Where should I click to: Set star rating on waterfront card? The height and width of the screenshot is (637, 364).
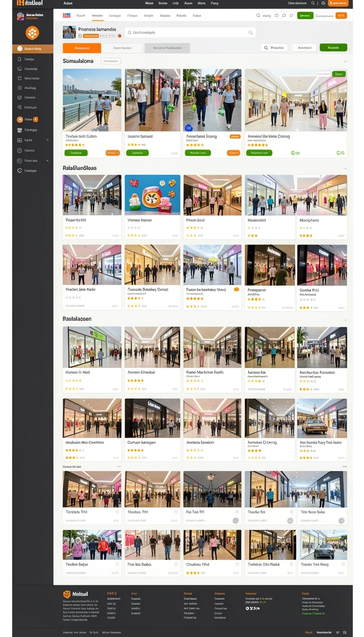75,145
